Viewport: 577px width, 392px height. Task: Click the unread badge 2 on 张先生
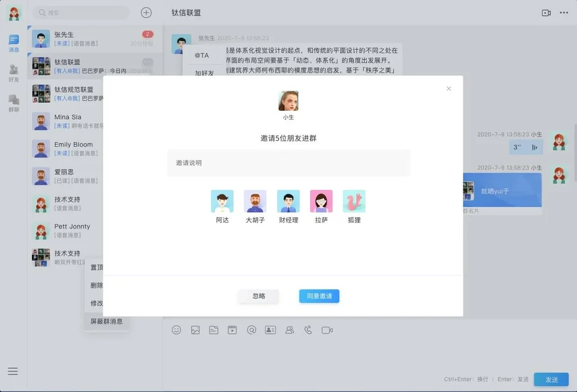pyautogui.click(x=148, y=34)
